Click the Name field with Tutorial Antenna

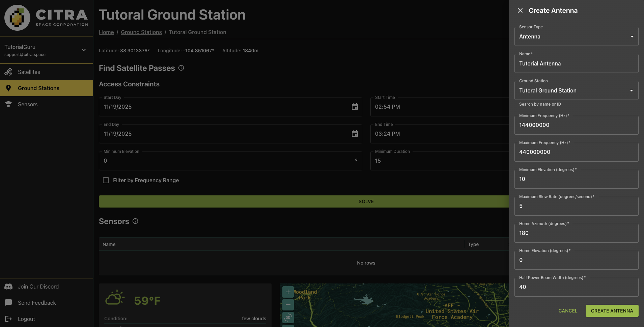pyautogui.click(x=576, y=63)
